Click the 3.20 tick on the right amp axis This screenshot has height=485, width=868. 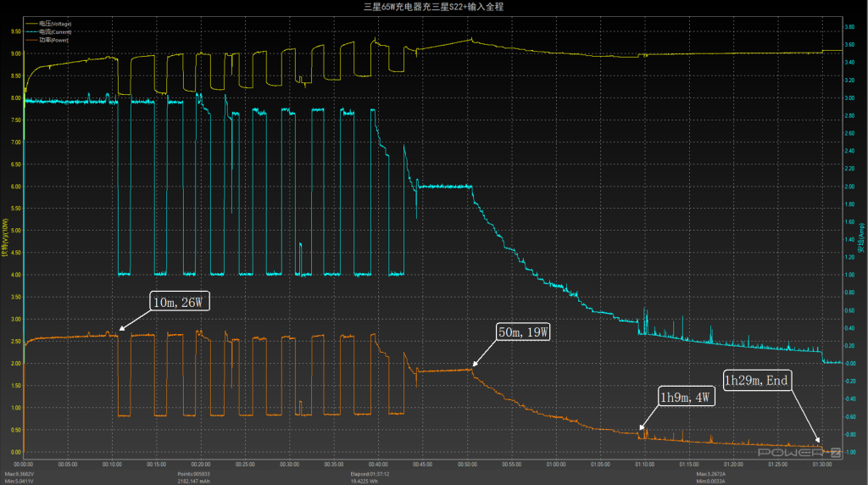tap(849, 81)
